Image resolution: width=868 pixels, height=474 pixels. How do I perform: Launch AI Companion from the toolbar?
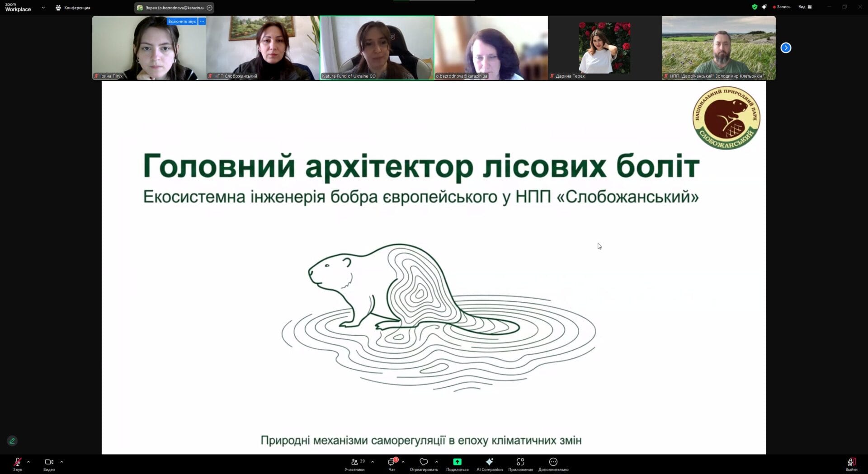pyautogui.click(x=489, y=464)
